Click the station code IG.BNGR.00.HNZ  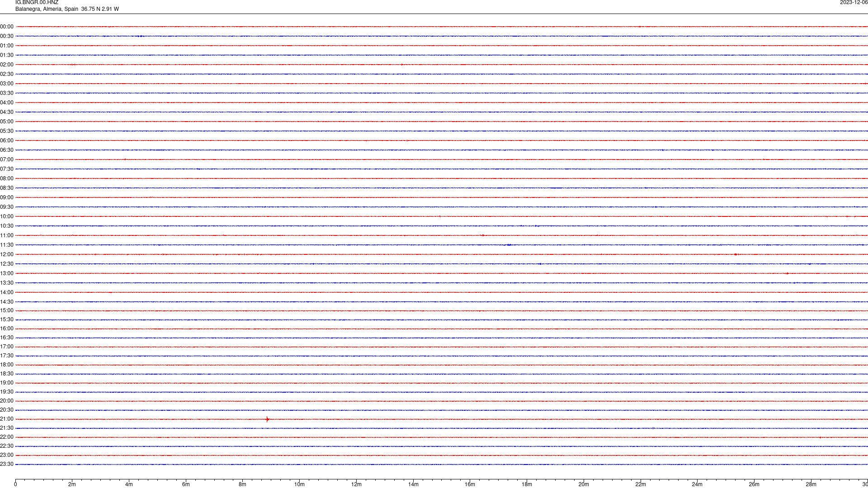[x=37, y=3]
